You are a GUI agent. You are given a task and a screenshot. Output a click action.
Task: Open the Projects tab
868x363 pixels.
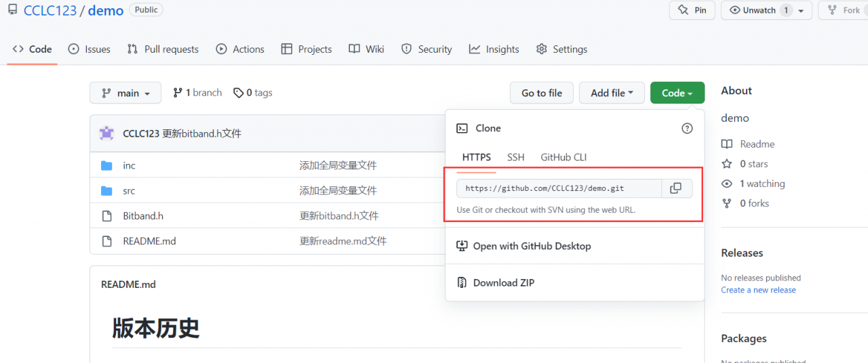click(307, 49)
